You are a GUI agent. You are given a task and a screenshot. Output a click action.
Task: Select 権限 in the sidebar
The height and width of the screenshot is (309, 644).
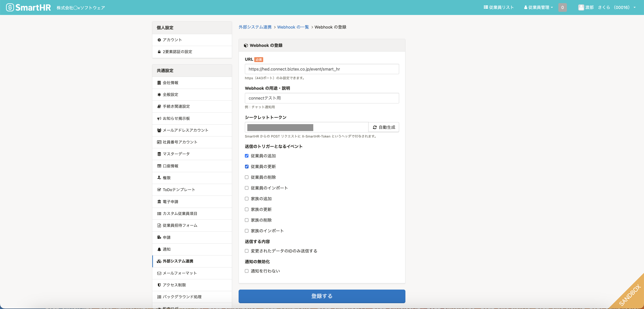(x=192, y=178)
